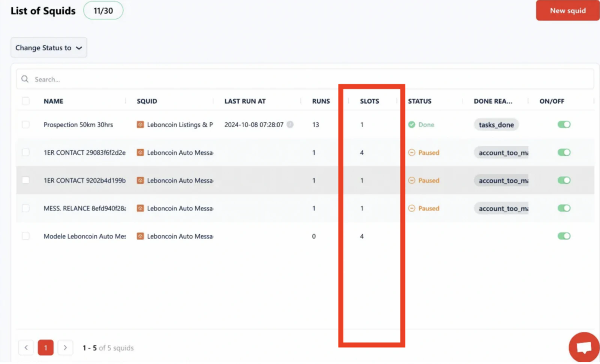Click the runs value 13
This screenshot has height=364, width=600.
(x=316, y=124)
